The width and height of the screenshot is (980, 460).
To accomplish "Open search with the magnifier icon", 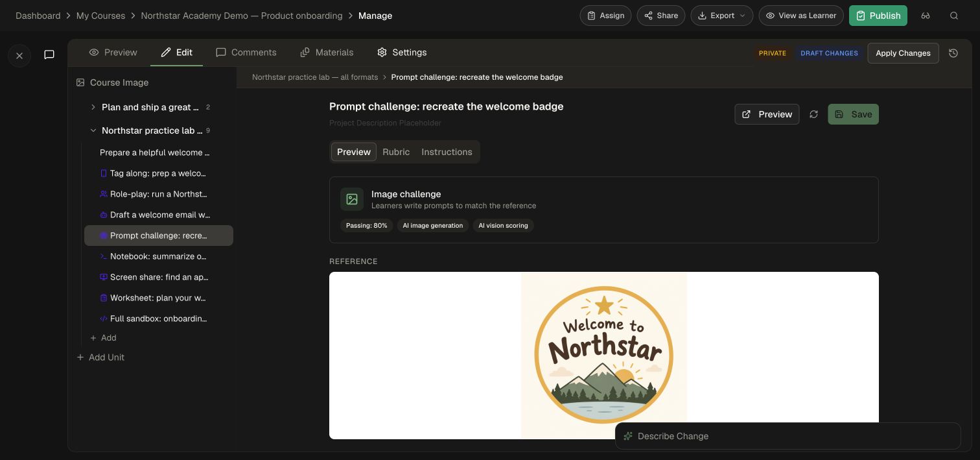I will coord(954,16).
